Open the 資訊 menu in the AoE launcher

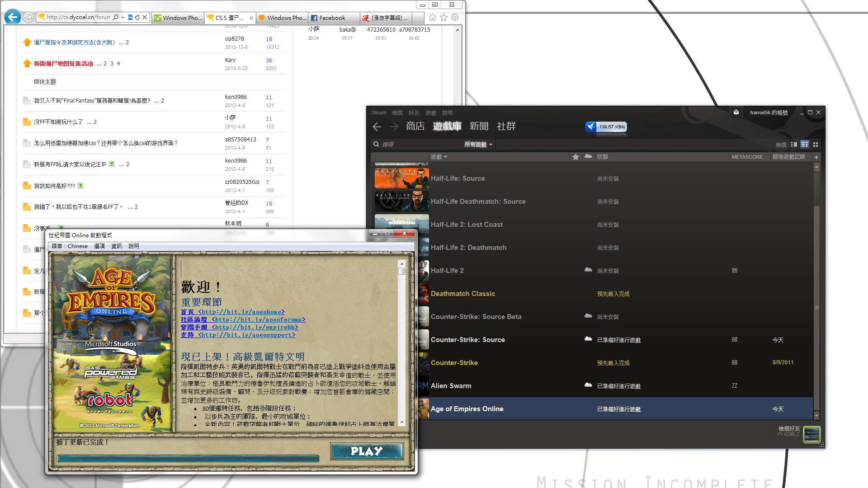coord(117,246)
